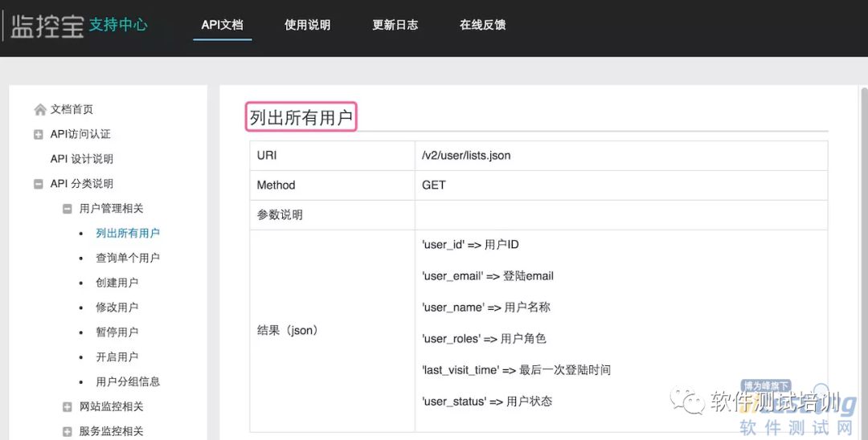The width and height of the screenshot is (868, 440).
Task: Go to 文档首页 in sidebar
Action: [x=72, y=109]
